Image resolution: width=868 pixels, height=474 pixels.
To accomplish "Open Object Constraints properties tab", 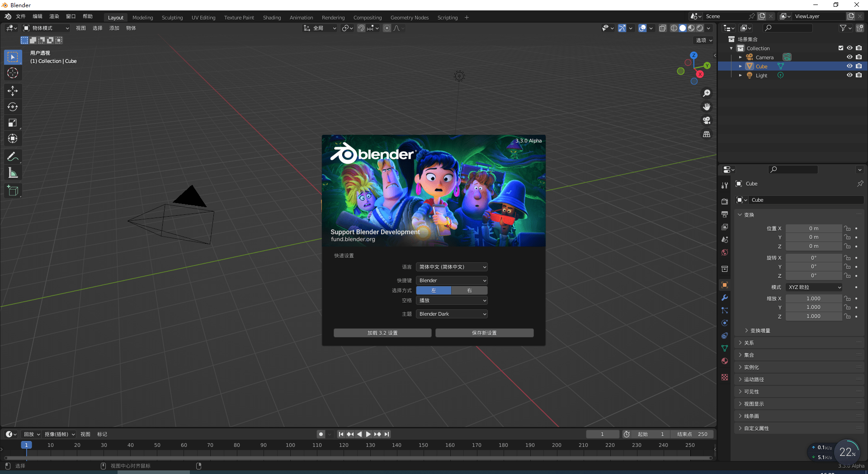I will [725, 336].
